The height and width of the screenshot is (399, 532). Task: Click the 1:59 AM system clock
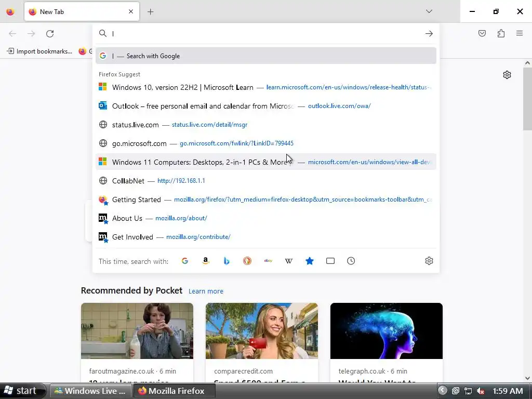pos(508,391)
